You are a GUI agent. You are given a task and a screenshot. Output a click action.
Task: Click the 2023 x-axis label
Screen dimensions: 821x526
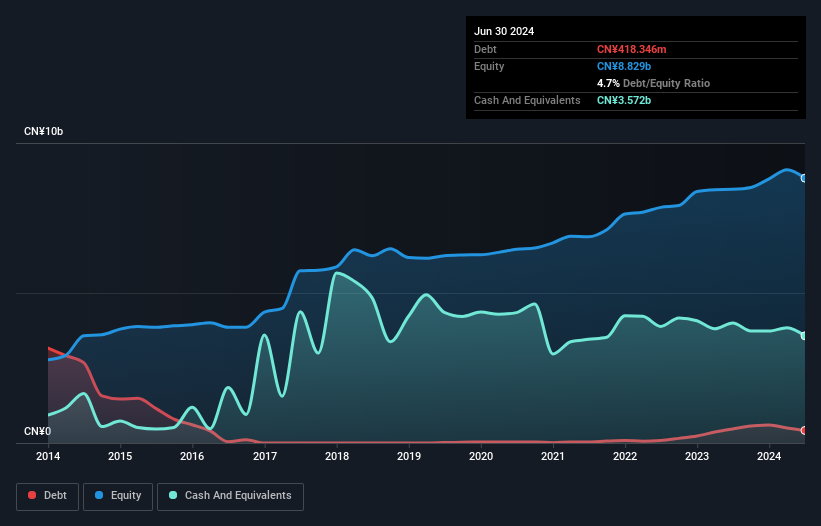(x=697, y=456)
